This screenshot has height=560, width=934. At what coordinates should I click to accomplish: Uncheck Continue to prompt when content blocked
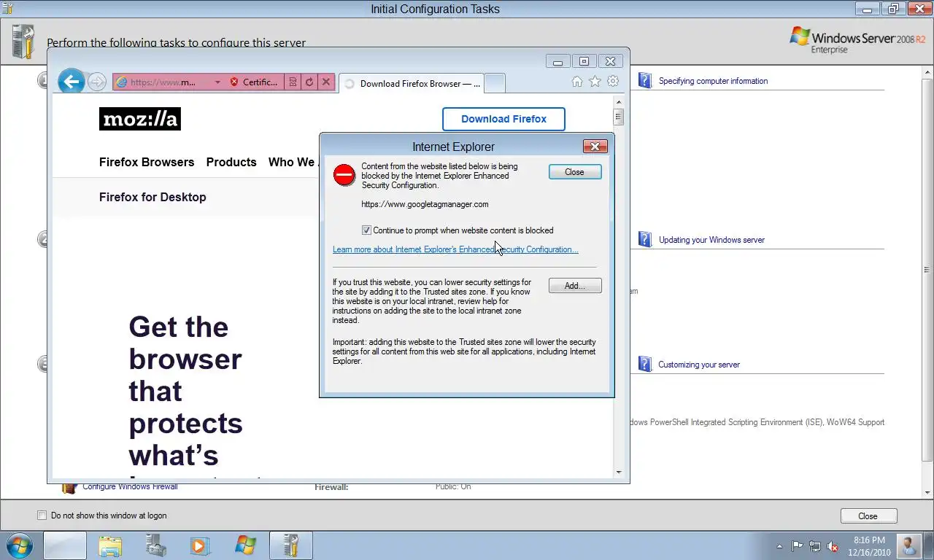(366, 230)
